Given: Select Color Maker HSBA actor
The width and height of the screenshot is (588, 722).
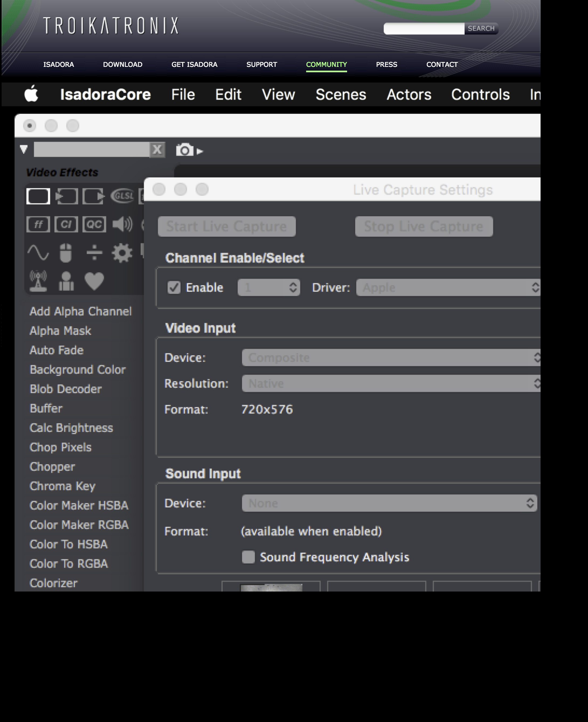Looking at the screenshot, I should 79,505.
